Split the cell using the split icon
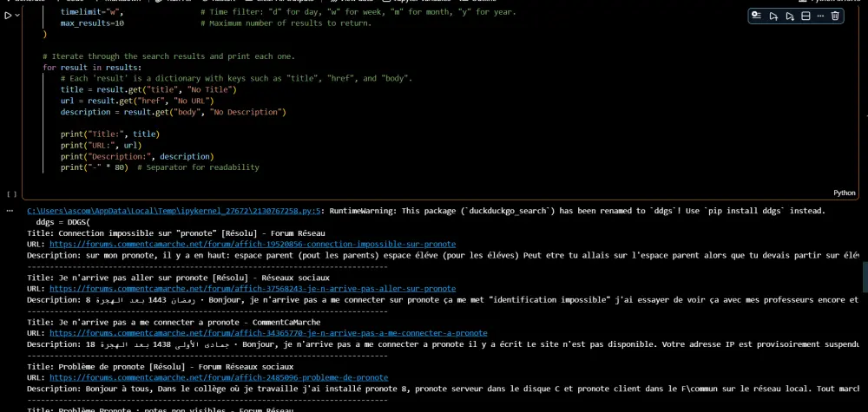868x412 pixels. tap(806, 16)
